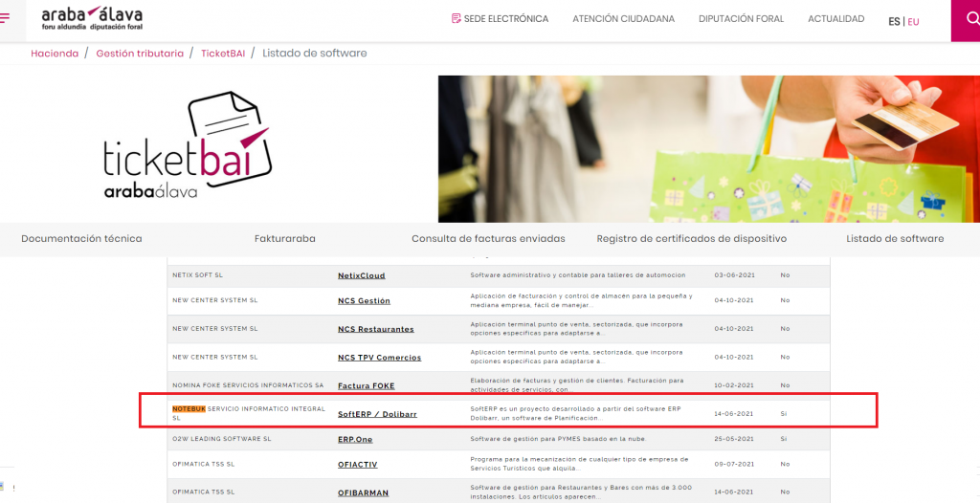The height and width of the screenshot is (503, 980).
Task: Click the date 09-07-2021
Action: pos(734,464)
